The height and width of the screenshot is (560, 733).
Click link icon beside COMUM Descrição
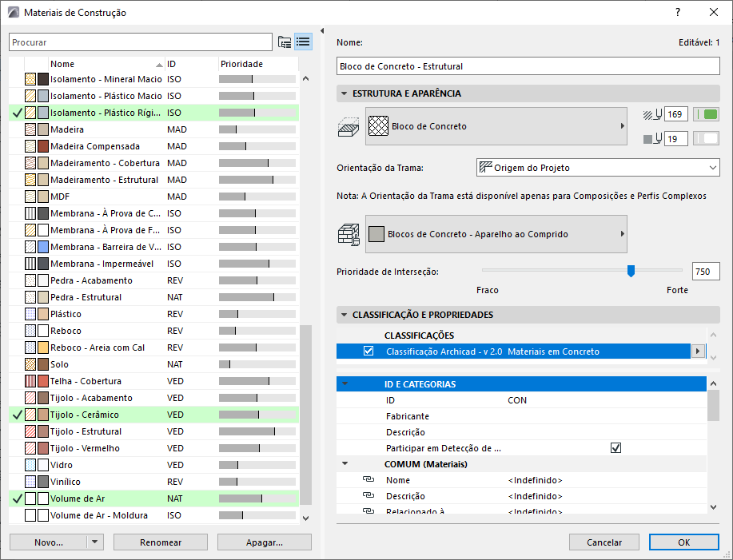368,495
